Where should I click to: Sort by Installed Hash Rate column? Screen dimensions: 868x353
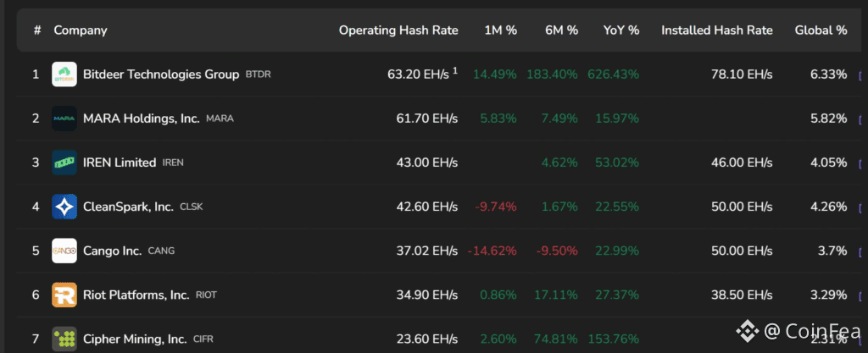click(x=716, y=30)
